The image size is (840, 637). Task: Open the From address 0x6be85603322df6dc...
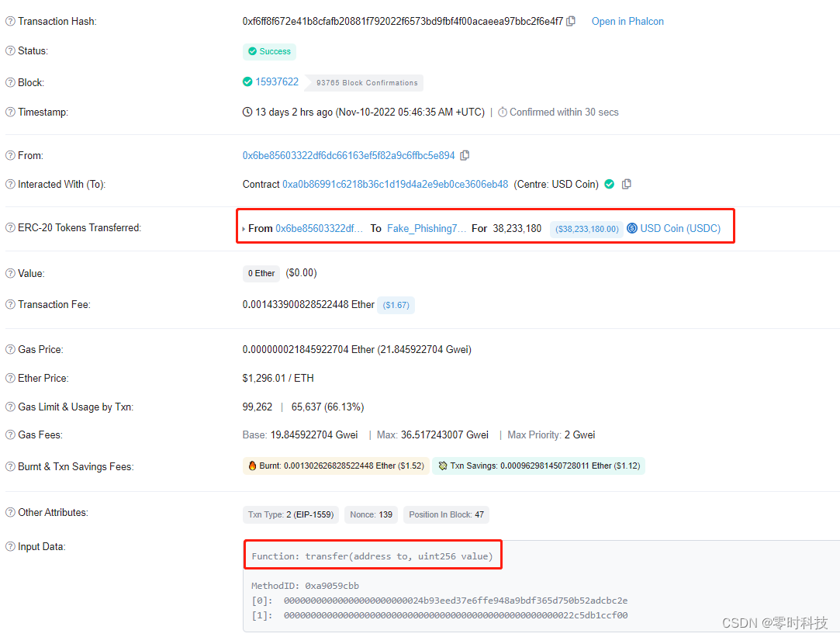(348, 155)
